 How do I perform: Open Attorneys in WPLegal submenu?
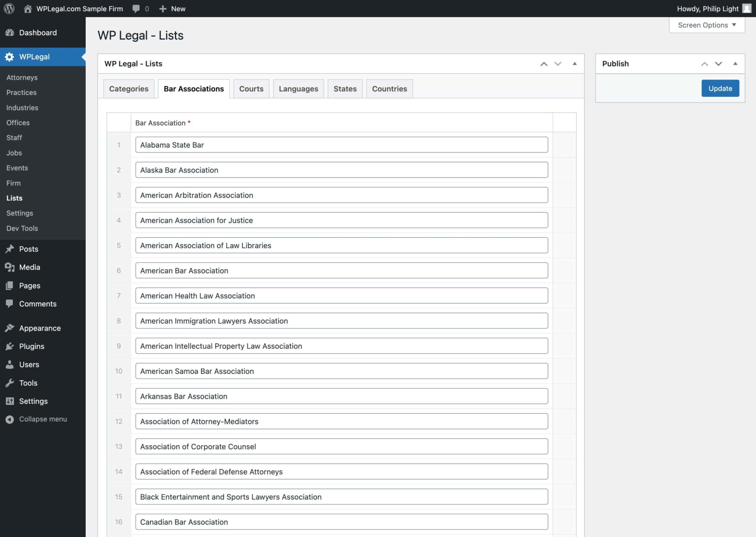[x=22, y=77]
